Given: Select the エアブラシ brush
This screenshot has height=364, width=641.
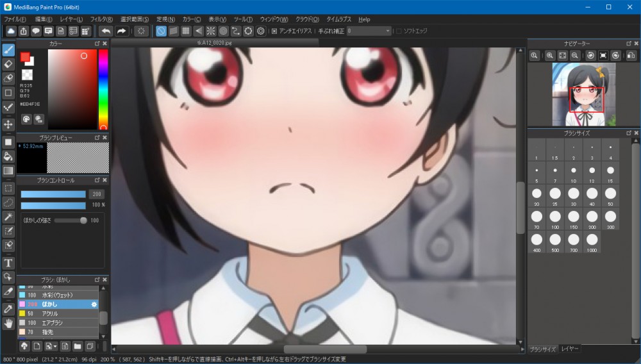Looking at the screenshot, I should click(58, 323).
